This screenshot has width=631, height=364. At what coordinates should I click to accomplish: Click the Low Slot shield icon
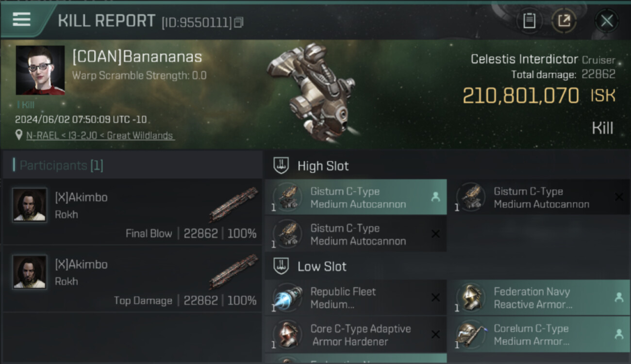point(282,266)
